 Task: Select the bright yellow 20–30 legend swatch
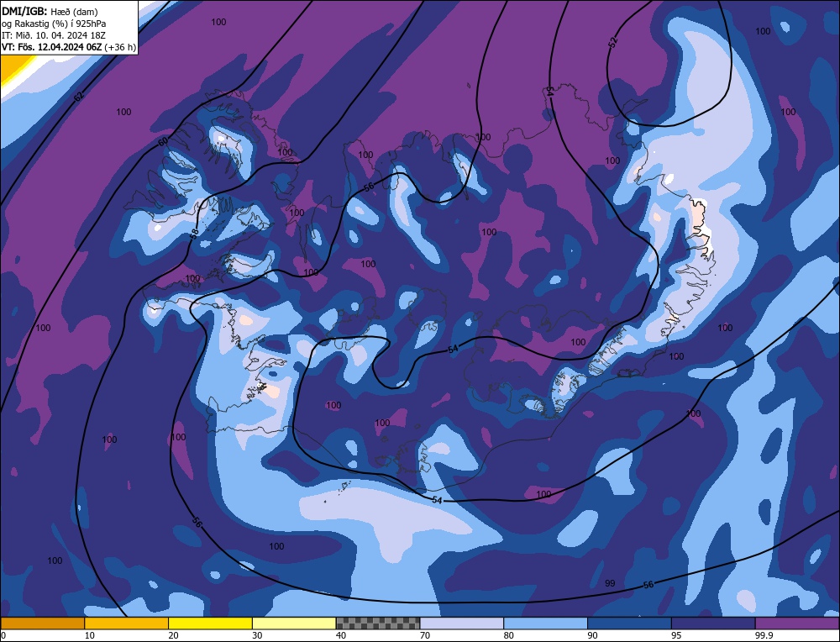[210, 624]
